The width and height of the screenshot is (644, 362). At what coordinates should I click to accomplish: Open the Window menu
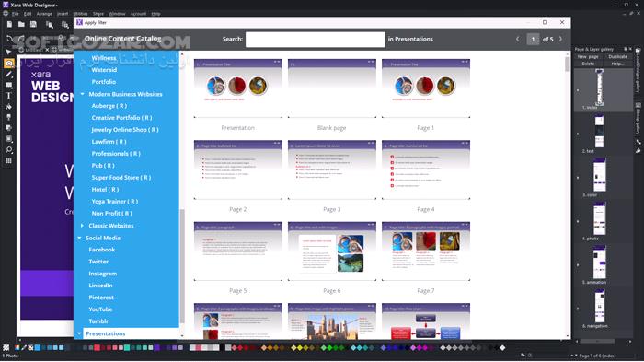117,14
